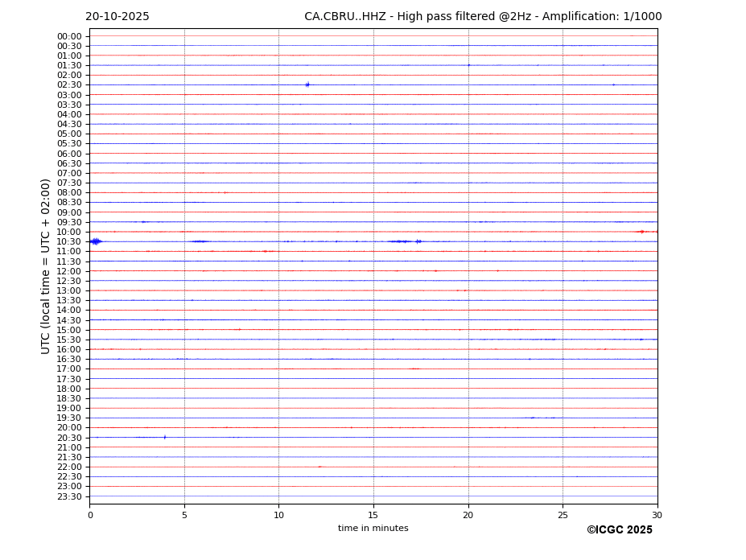746x560 pixels.
Task: Click the red burst ending the 10:00 trace
Action: 642,232
